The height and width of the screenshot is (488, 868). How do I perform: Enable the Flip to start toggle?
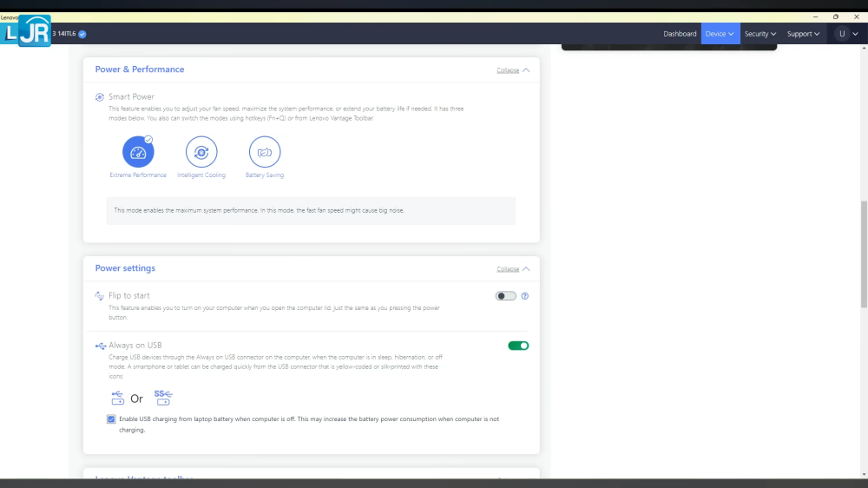tap(505, 296)
